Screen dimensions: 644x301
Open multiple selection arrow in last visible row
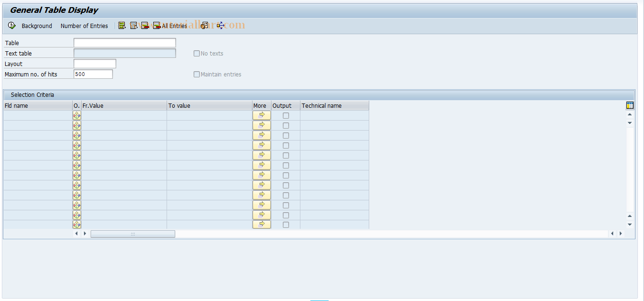pyautogui.click(x=261, y=224)
